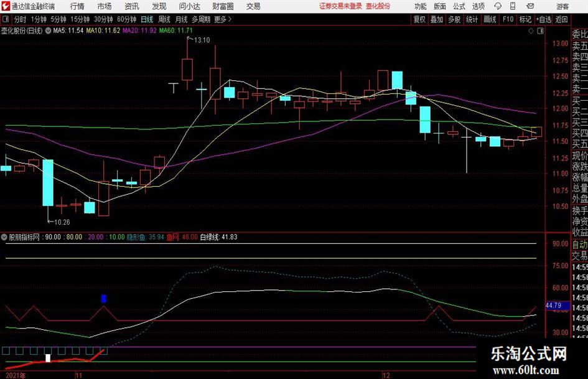Switch to the 60分钟 period tab
The image size is (588, 379).
click(x=127, y=19)
